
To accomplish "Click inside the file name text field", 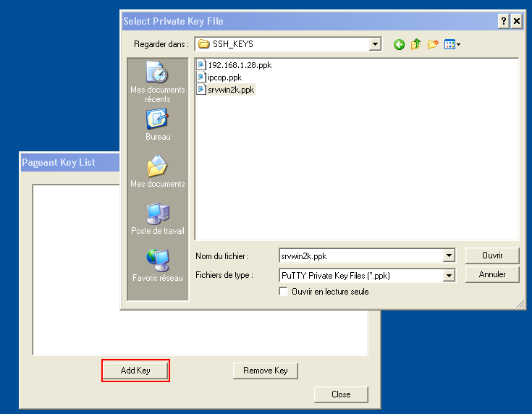I will click(360, 255).
